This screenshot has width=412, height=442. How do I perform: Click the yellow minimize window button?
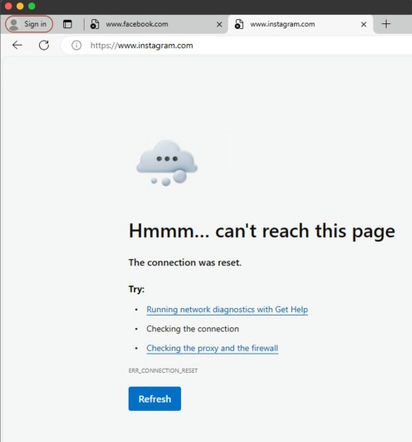(20, 6)
